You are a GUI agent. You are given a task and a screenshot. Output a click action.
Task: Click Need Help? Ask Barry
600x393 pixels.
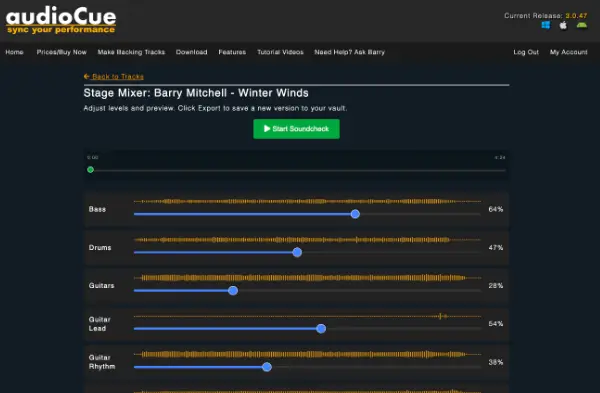350,52
